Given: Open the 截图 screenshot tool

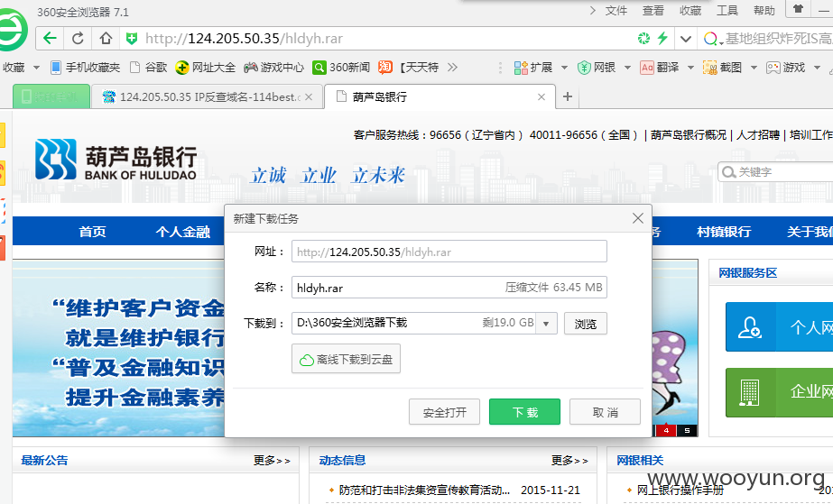Looking at the screenshot, I should point(722,68).
